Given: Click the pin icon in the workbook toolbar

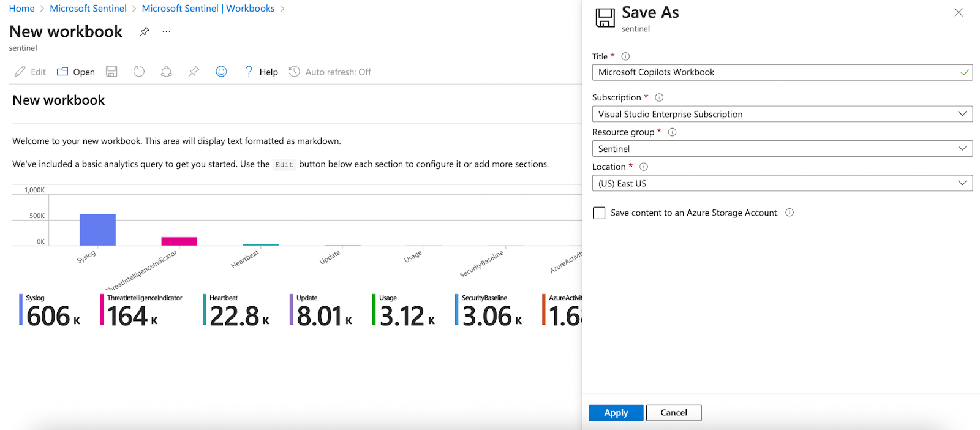Looking at the screenshot, I should coord(194,72).
